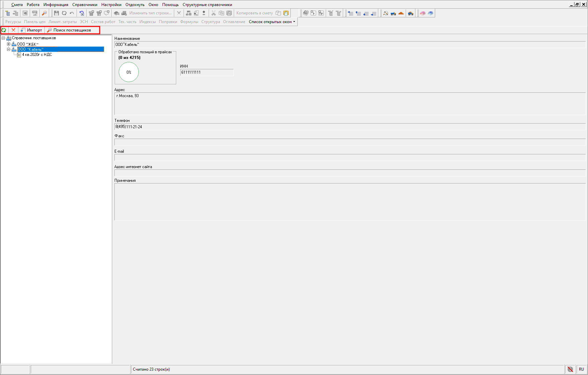This screenshot has width=588, height=375.
Task: Open the Настройки menu
Action: [111, 5]
